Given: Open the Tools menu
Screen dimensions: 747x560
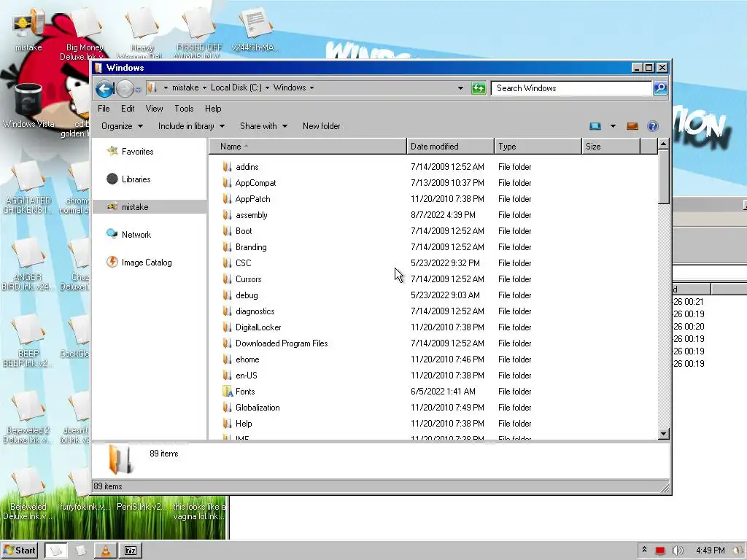Looking at the screenshot, I should [184, 109].
